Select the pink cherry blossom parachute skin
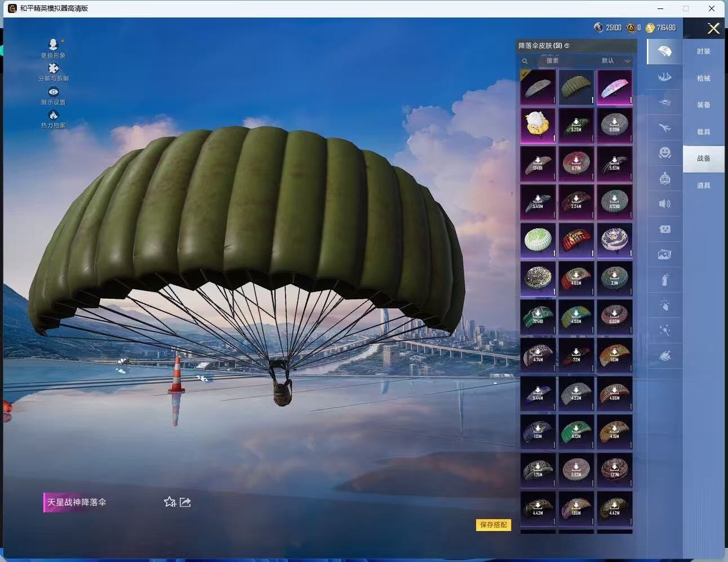728x562 pixels. [614, 87]
